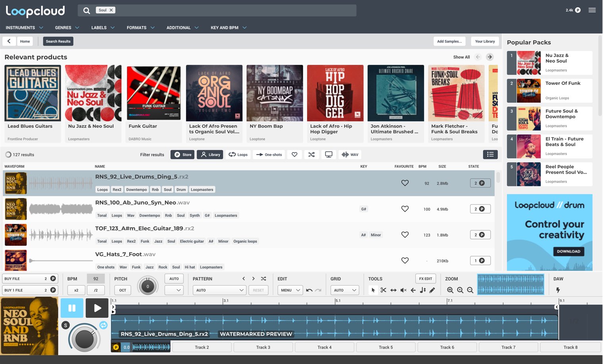Click the BUY FILE button
Screen dimensions: 603x364
click(x=30, y=279)
